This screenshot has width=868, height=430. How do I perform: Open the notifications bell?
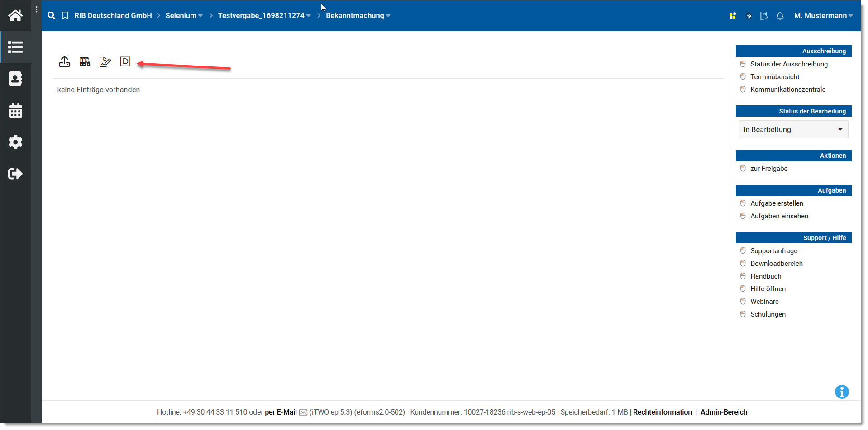(780, 16)
